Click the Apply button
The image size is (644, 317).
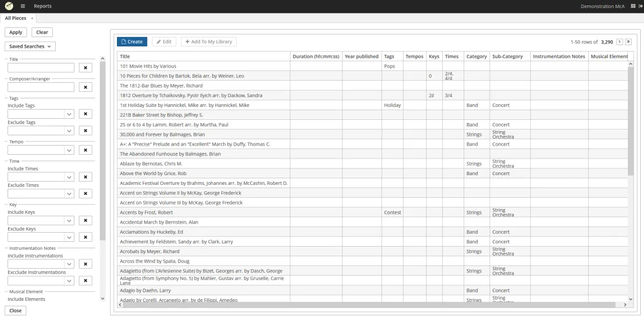click(16, 32)
